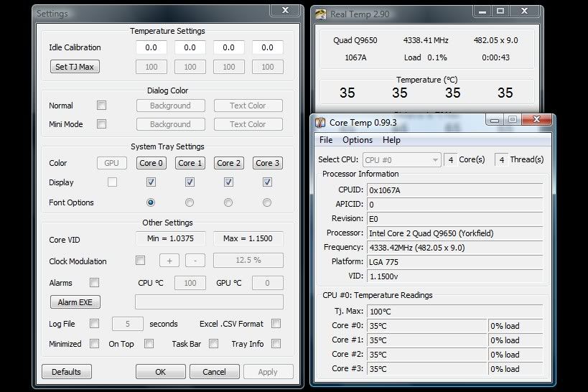Click the CPU °C alarm value field
Image resolution: width=588 pixels, height=392 pixels.
(x=190, y=283)
